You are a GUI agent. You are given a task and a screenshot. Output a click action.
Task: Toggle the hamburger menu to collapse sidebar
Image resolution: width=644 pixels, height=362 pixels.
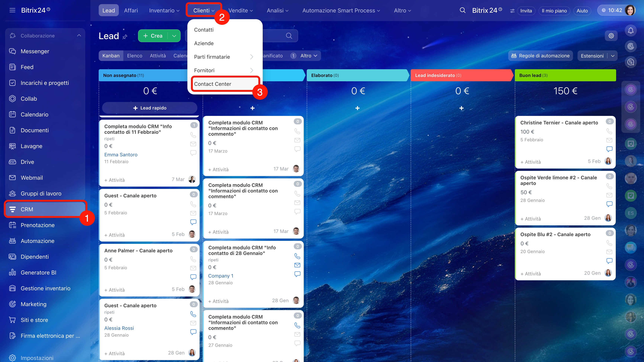[12, 10]
